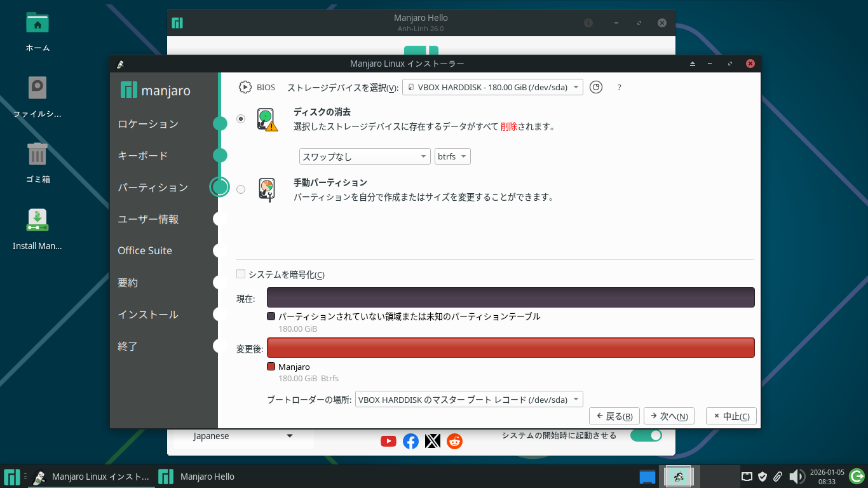Click the red 削除 word in erase description
868x488 pixels.
(x=508, y=126)
